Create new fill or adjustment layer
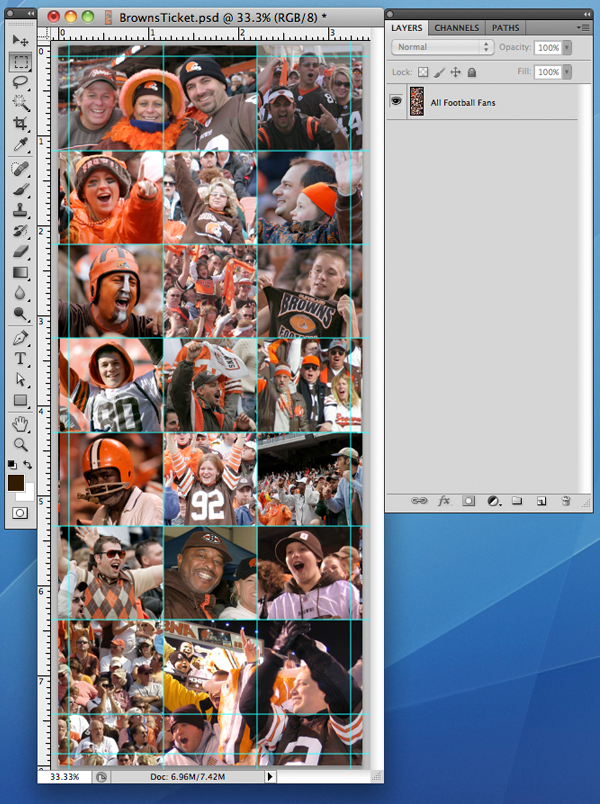 pos(494,500)
